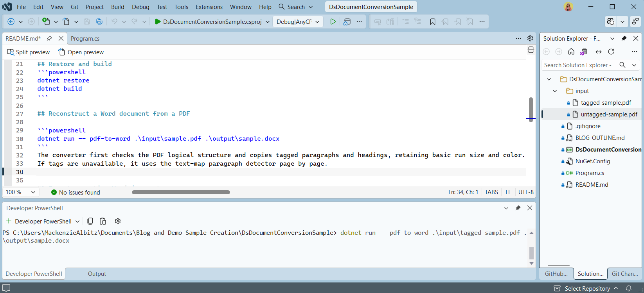Expand Developer PowerShell profile dropdown arrow
Image resolution: width=644 pixels, height=293 pixels.
point(77,221)
